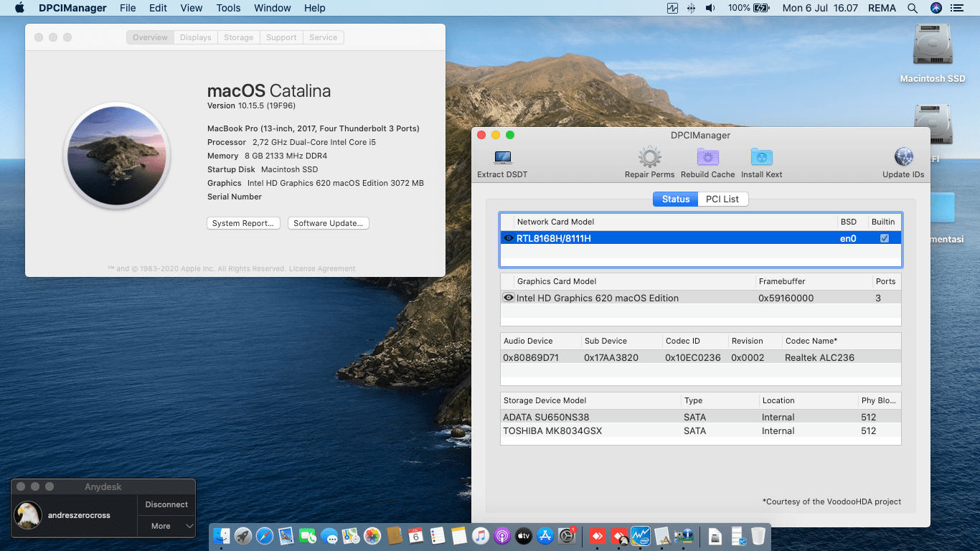Click the andreszerocross name in Anydesk
Viewport: 980px width, 551px height.
point(79,515)
